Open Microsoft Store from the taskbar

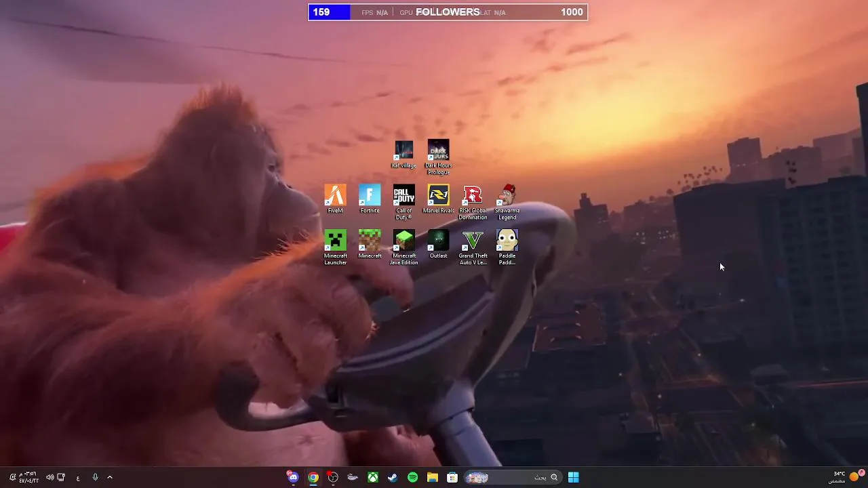[452, 477]
